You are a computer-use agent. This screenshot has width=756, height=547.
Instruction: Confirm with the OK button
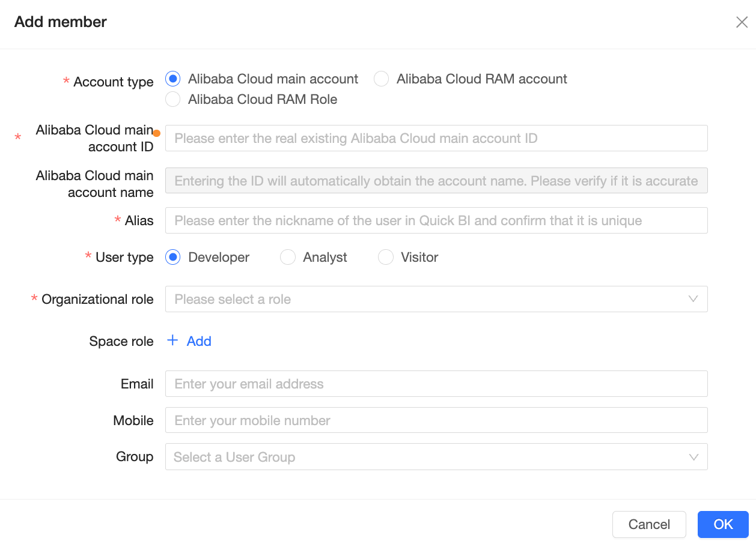[x=723, y=524]
